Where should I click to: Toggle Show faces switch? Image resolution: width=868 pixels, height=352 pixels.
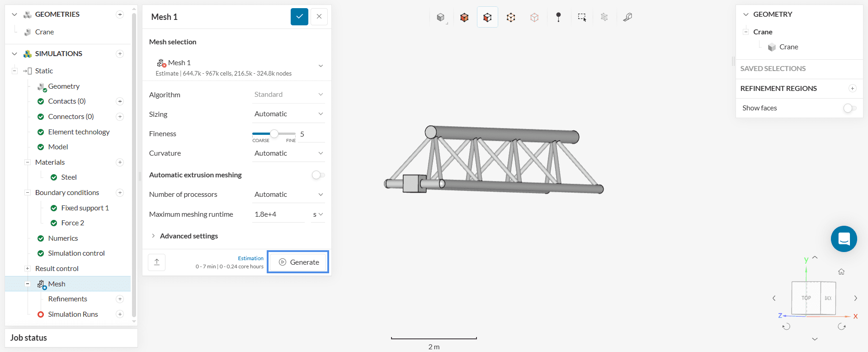pyautogui.click(x=849, y=108)
